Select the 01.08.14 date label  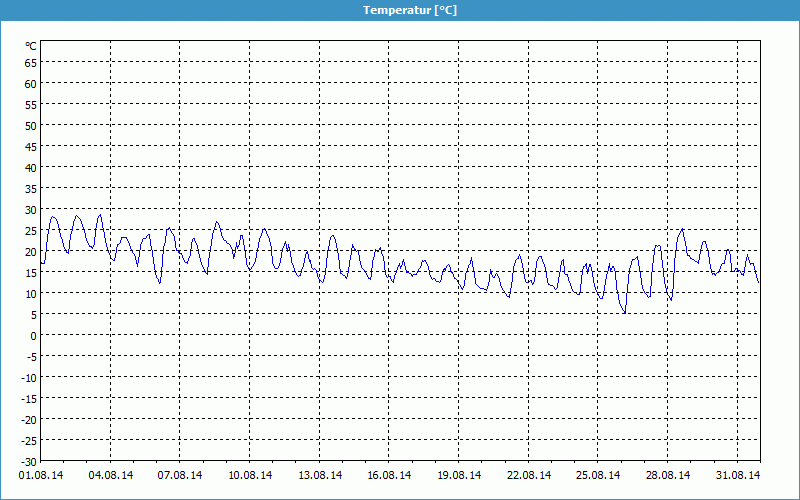pos(40,476)
